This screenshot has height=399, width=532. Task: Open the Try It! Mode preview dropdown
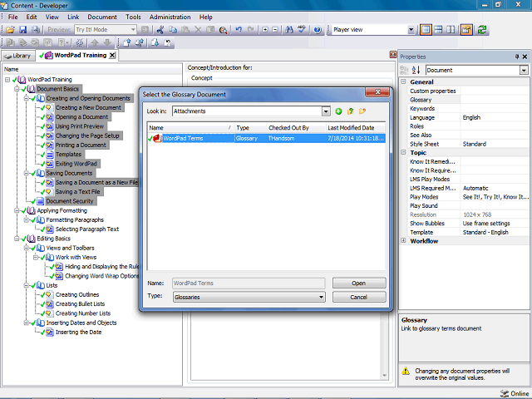click(133, 30)
